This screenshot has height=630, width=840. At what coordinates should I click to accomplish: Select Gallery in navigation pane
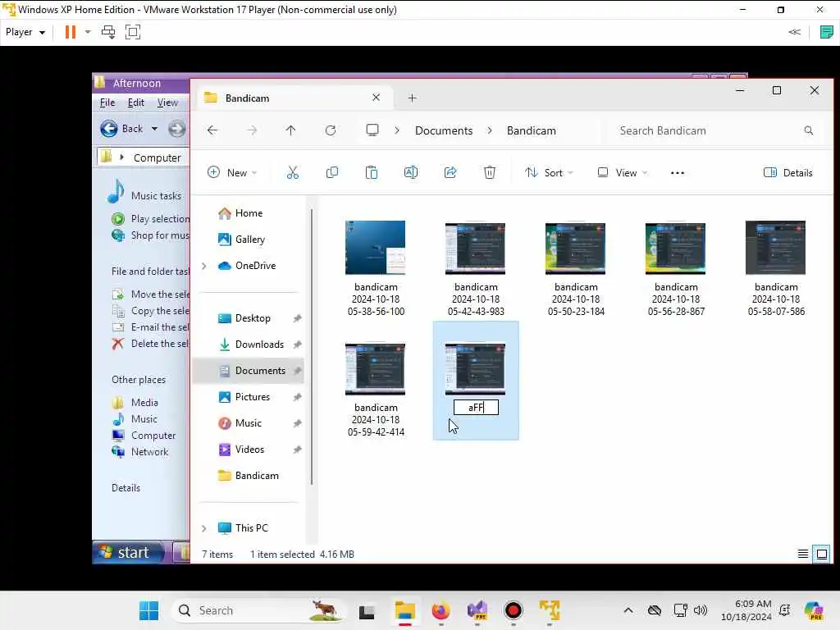pos(250,240)
